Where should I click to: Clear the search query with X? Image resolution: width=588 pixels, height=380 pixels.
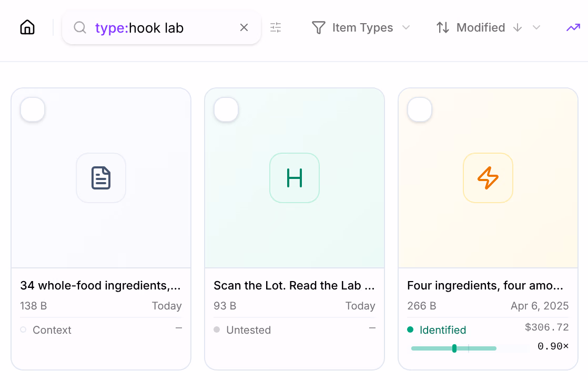click(x=244, y=27)
